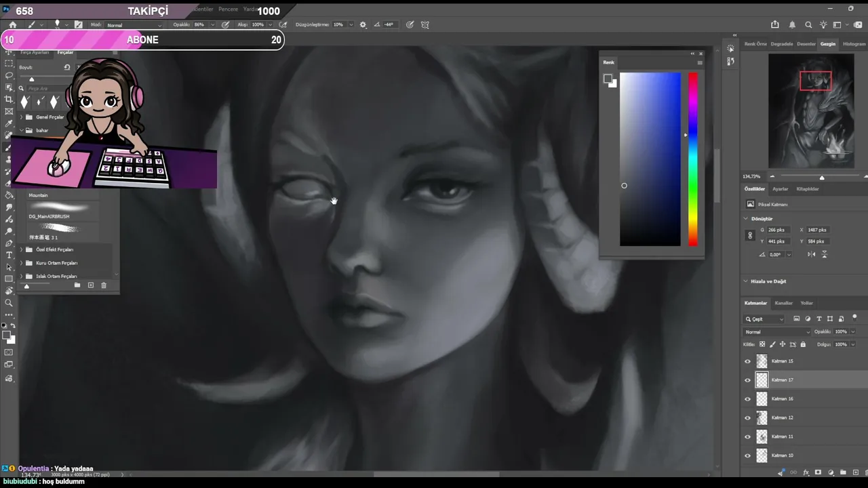Add layer style with fx icon
The image size is (868, 488).
(x=806, y=472)
